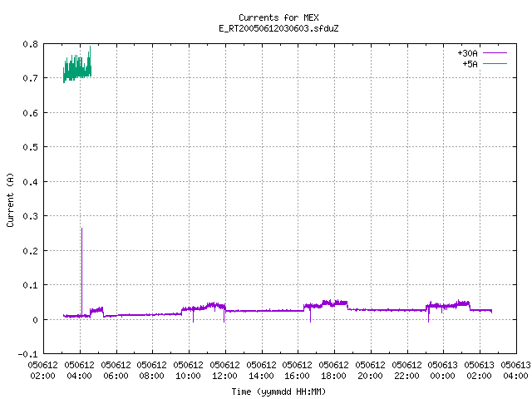Click the 0.2 y-axis tick label
This screenshot has height=399, width=532.
click(30, 251)
